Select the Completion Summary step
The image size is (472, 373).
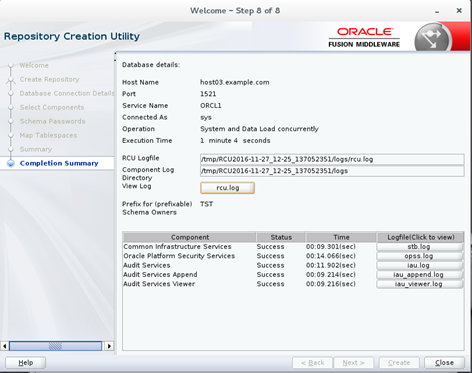pyautogui.click(x=59, y=163)
